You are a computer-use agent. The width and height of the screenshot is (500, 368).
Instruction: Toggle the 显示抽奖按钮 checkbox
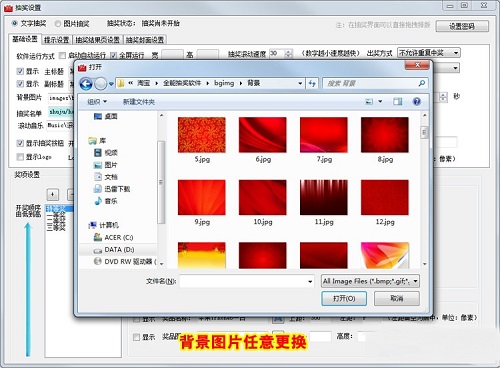[20, 143]
